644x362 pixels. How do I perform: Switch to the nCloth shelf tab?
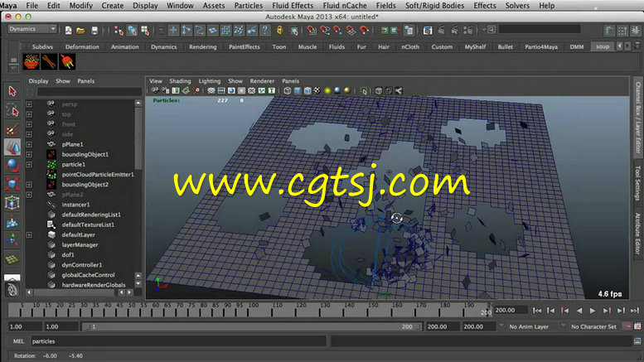(x=410, y=46)
